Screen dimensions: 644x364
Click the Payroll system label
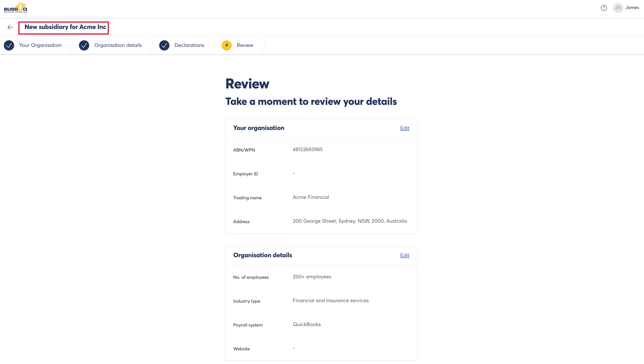coord(248,325)
